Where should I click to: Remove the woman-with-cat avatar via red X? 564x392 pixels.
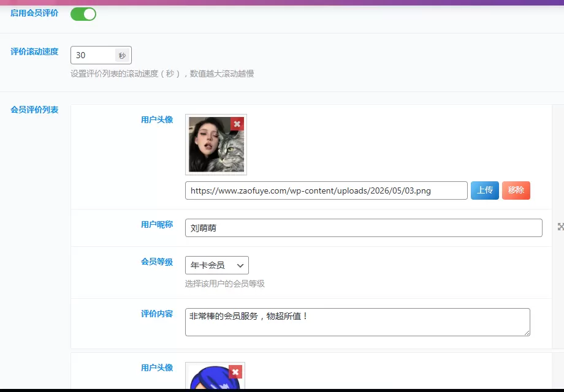(x=237, y=124)
